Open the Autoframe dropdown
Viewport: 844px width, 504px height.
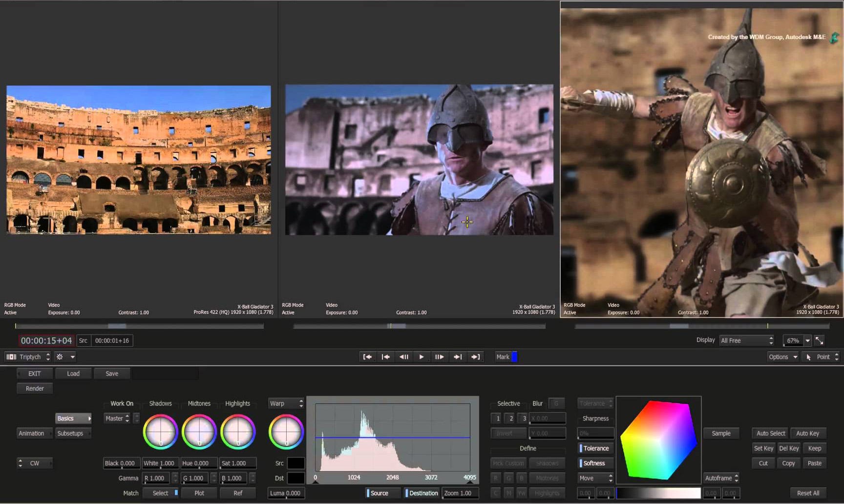point(721,478)
